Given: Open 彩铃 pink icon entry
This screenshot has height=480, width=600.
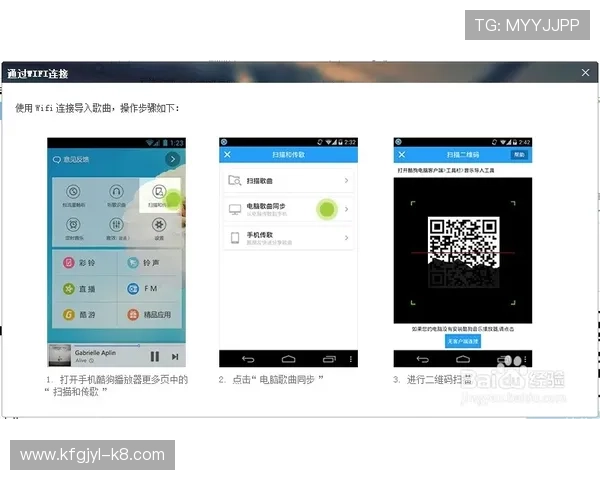Looking at the screenshot, I should tap(69, 263).
